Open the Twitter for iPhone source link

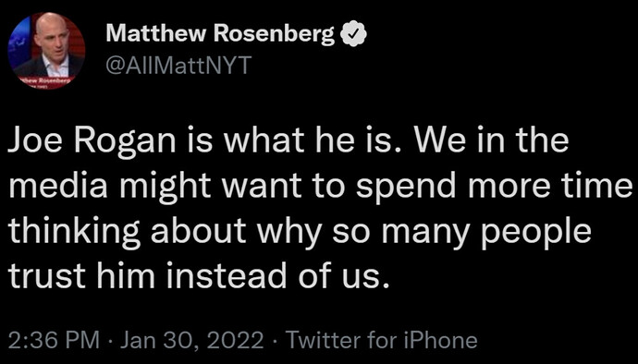(381, 340)
